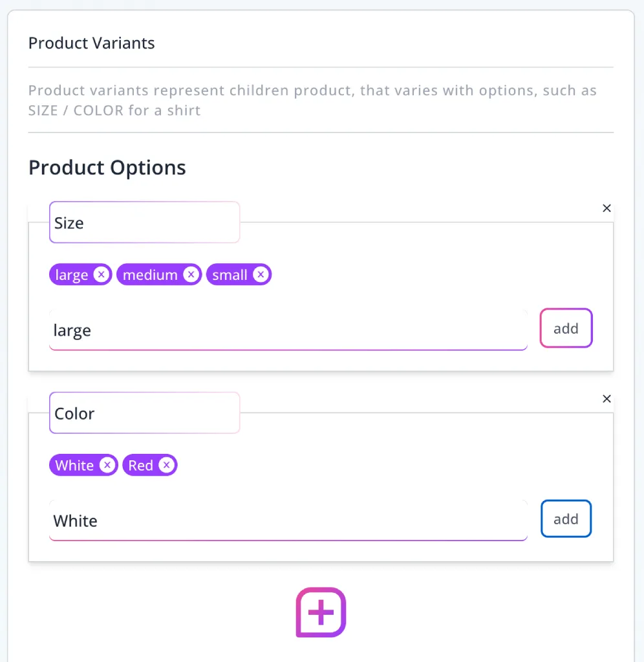
Task: Delete the Color option block
Action: click(606, 399)
